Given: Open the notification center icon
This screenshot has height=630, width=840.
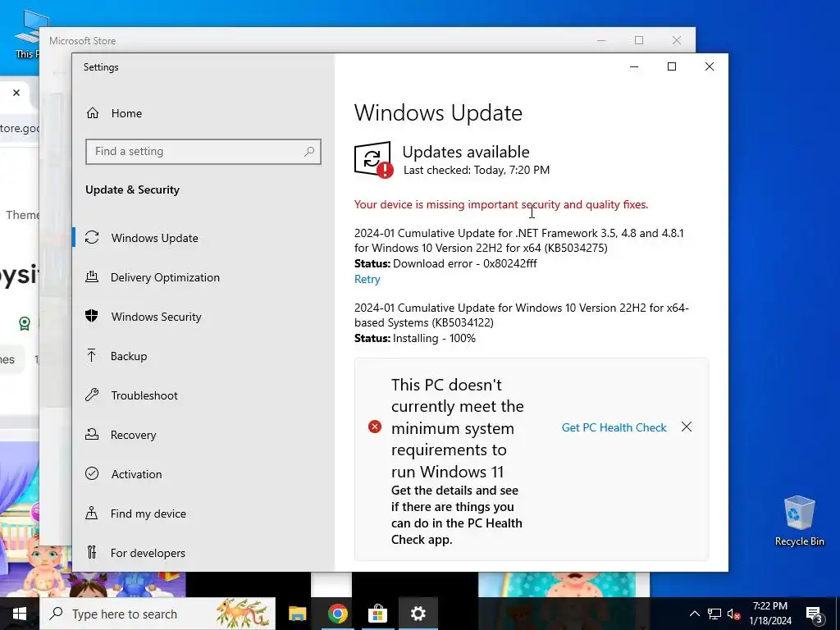Looking at the screenshot, I should tap(815, 614).
